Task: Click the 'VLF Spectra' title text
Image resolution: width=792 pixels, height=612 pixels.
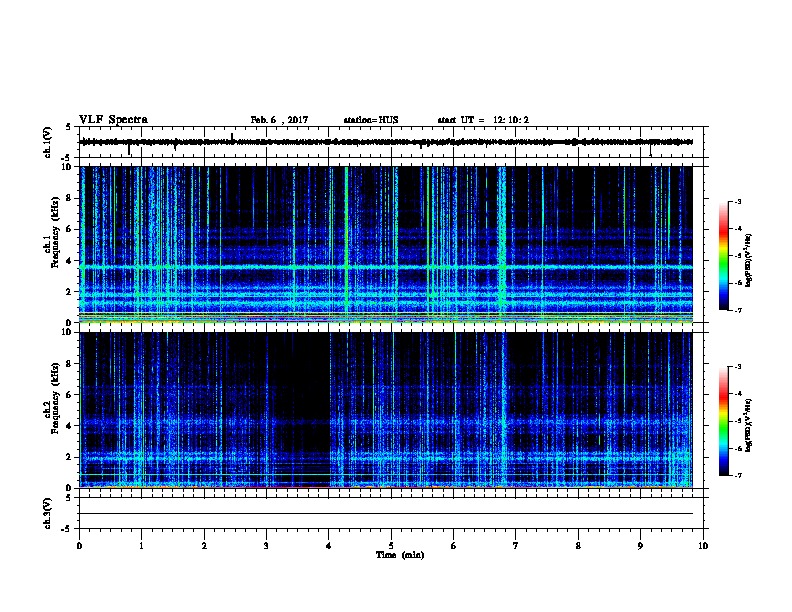Action: pyautogui.click(x=113, y=120)
